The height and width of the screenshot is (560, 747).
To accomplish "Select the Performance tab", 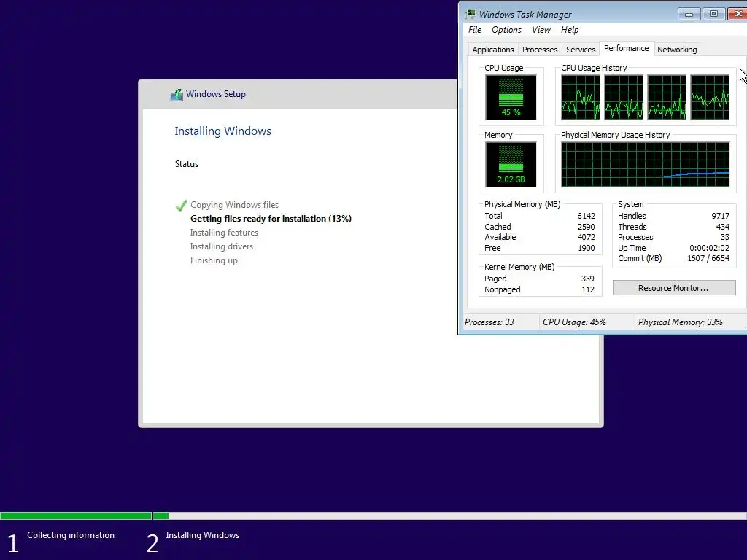I will [x=626, y=48].
